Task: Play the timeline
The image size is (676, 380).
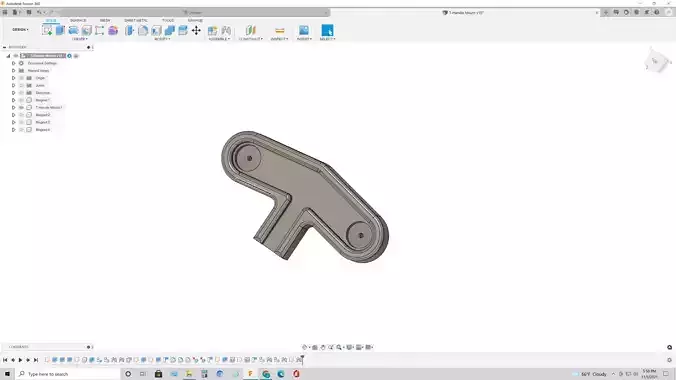Action: 20,360
